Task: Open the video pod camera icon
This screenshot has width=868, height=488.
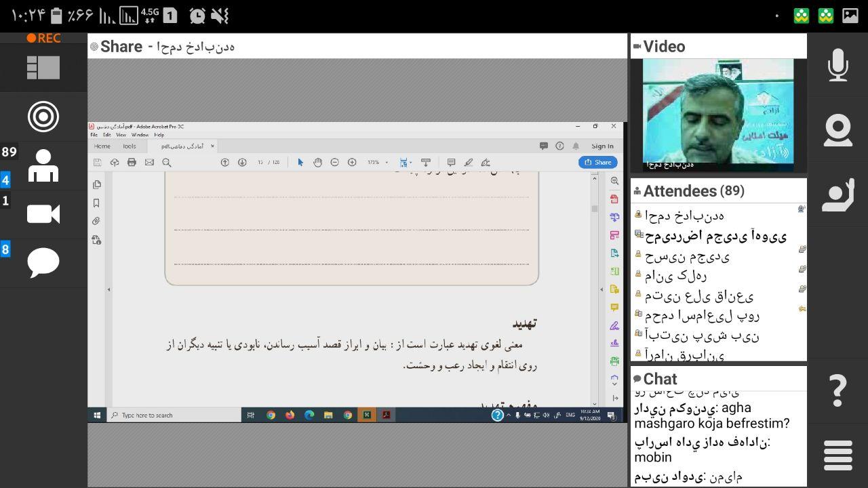Action: point(43,214)
